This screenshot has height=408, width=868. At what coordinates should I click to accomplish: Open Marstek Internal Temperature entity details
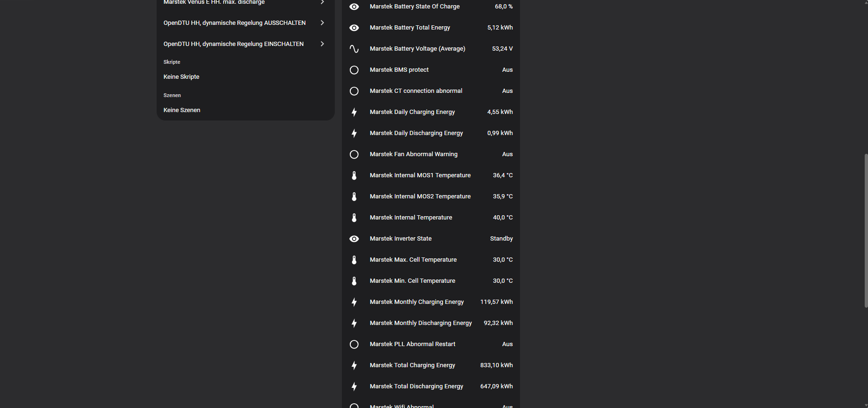tap(431, 218)
